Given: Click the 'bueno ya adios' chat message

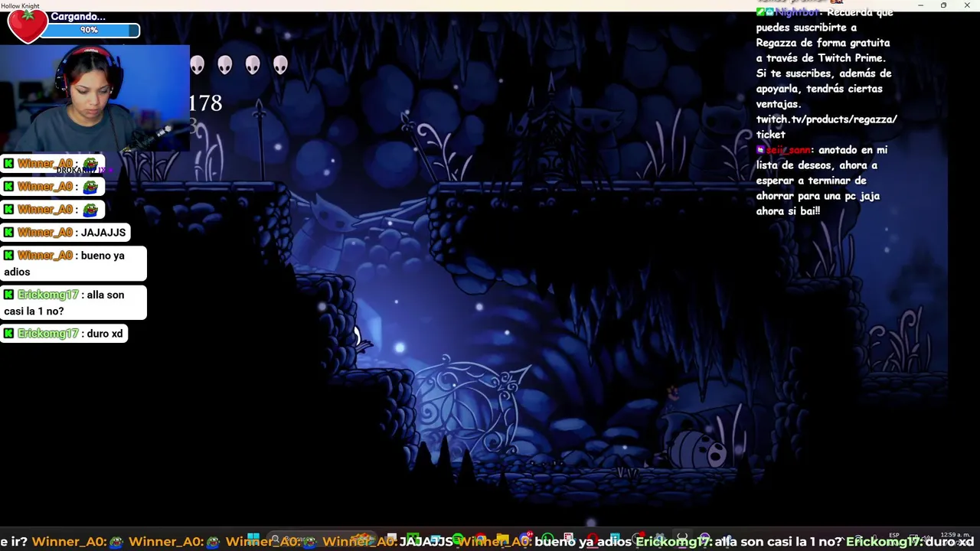Looking at the screenshot, I should 73,263.
